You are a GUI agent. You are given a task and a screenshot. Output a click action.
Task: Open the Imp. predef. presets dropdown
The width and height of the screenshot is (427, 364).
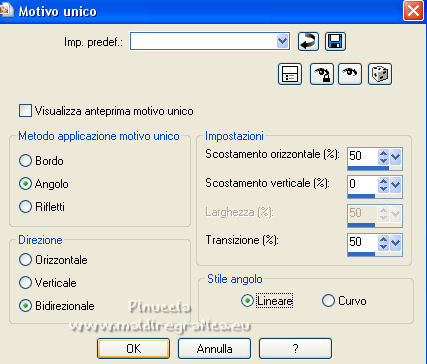coord(283,41)
